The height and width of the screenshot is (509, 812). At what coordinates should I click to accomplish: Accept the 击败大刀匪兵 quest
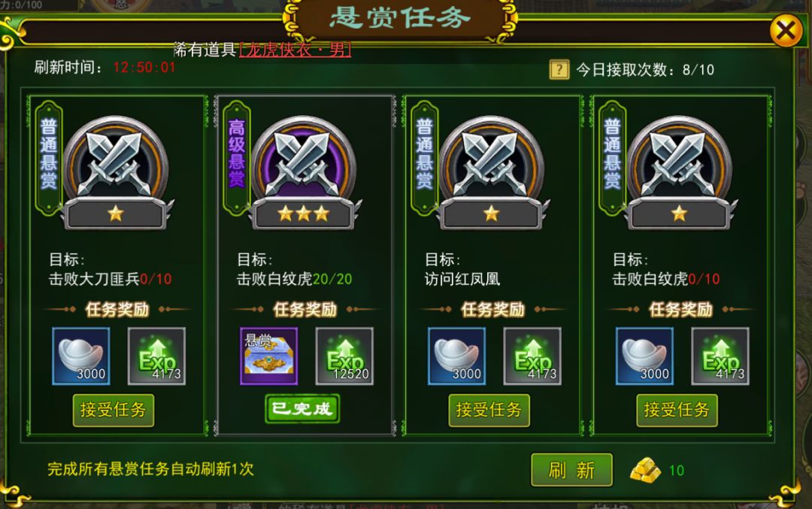(x=114, y=410)
